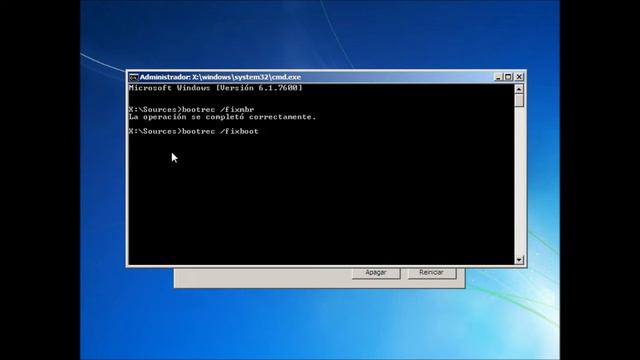This screenshot has width=640, height=360.
Task: Click the Apagar button
Action: 376,273
